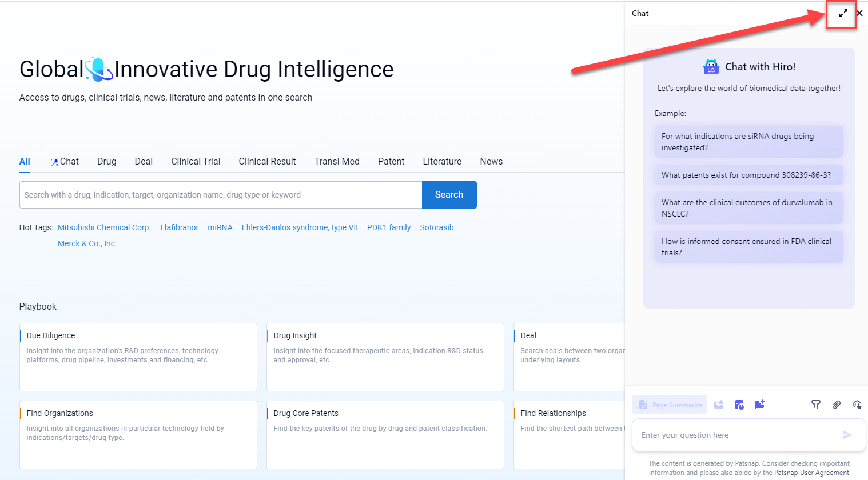868x480 pixels.
Task: Click the headset support icon
Action: click(857, 405)
